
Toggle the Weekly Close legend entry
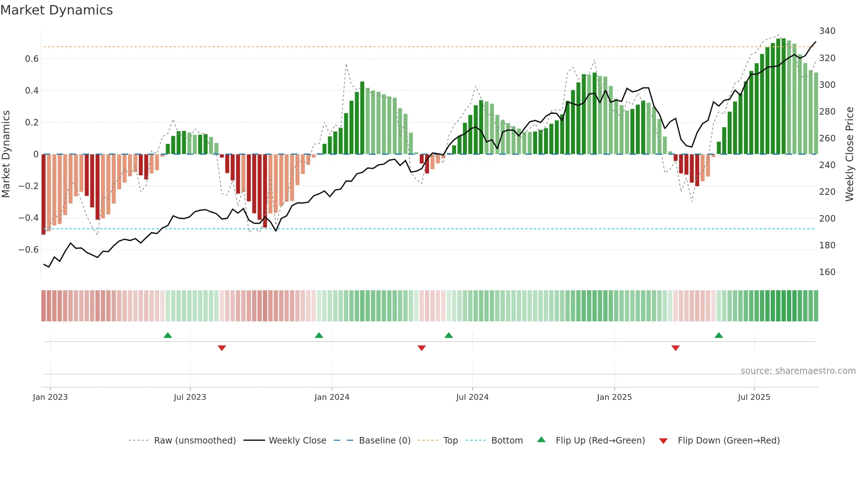coord(285,441)
